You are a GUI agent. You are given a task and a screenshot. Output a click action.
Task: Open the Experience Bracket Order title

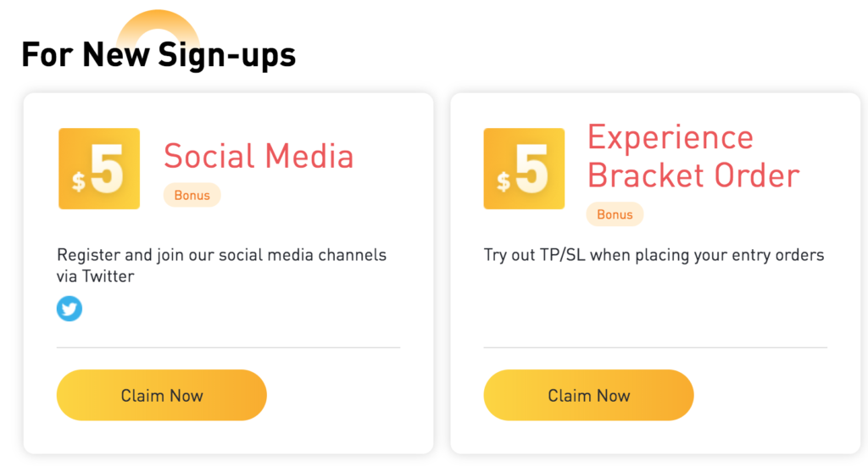pyautogui.click(x=693, y=156)
